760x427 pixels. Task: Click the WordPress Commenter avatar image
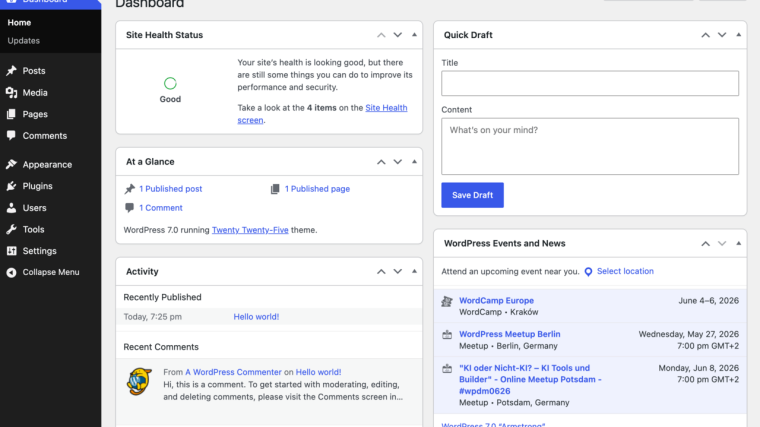[x=140, y=381]
